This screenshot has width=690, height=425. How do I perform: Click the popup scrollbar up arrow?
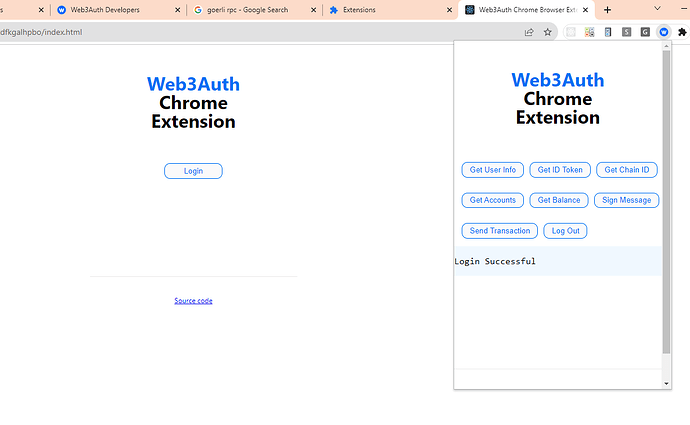click(666, 46)
